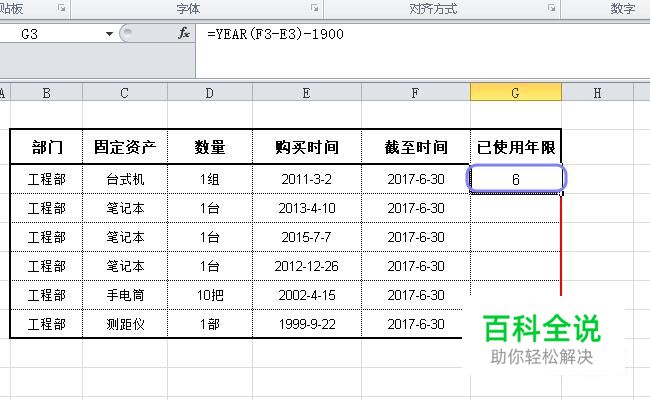Click the 手电筒 cell
The height and width of the screenshot is (400, 650).
[x=125, y=295]
